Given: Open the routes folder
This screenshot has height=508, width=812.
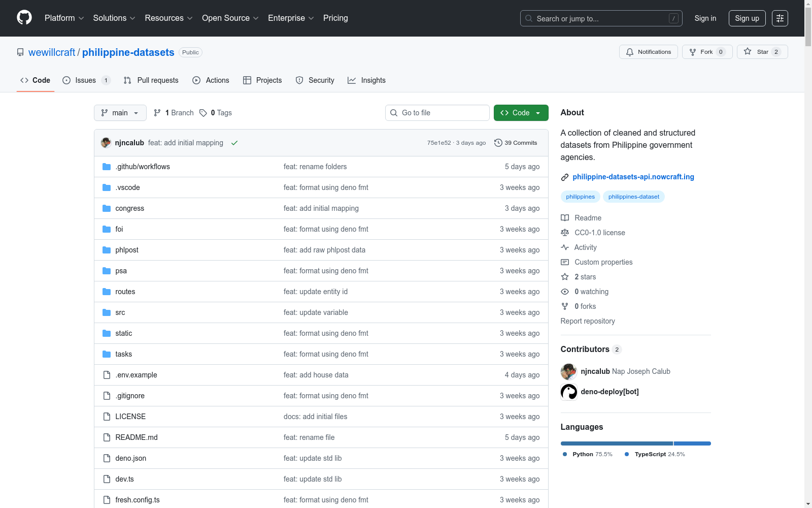Looking at the screenshot, I should [125, 292].
